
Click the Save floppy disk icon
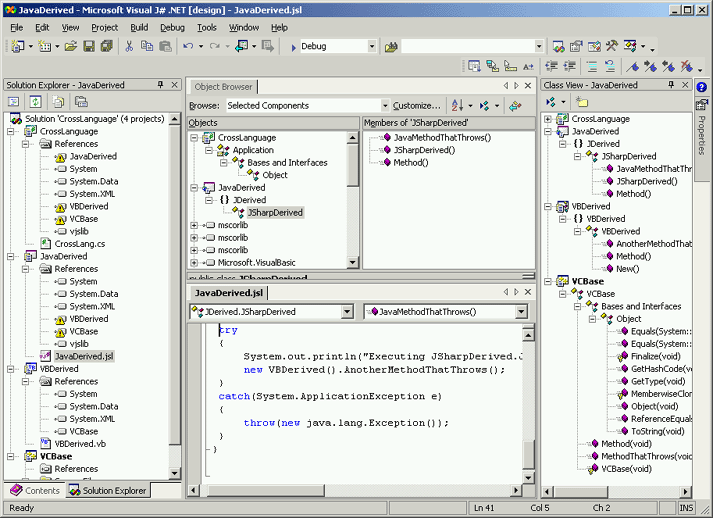89,46
